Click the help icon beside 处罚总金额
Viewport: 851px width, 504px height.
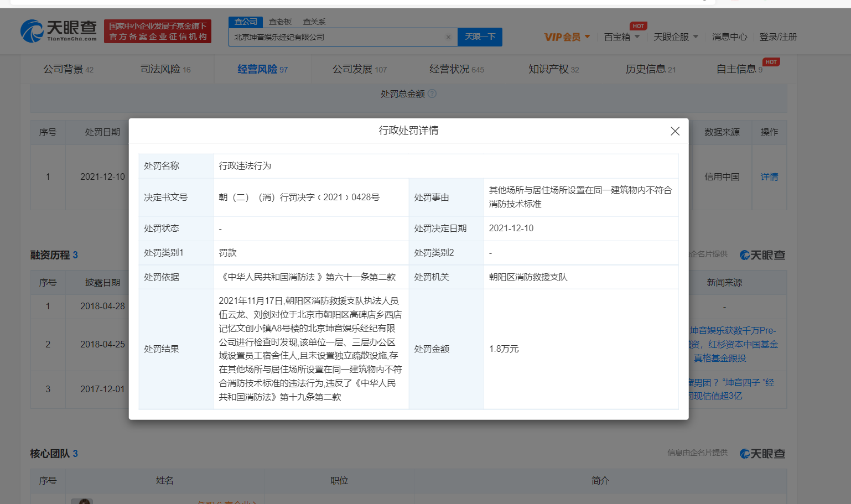pos(433,93)
